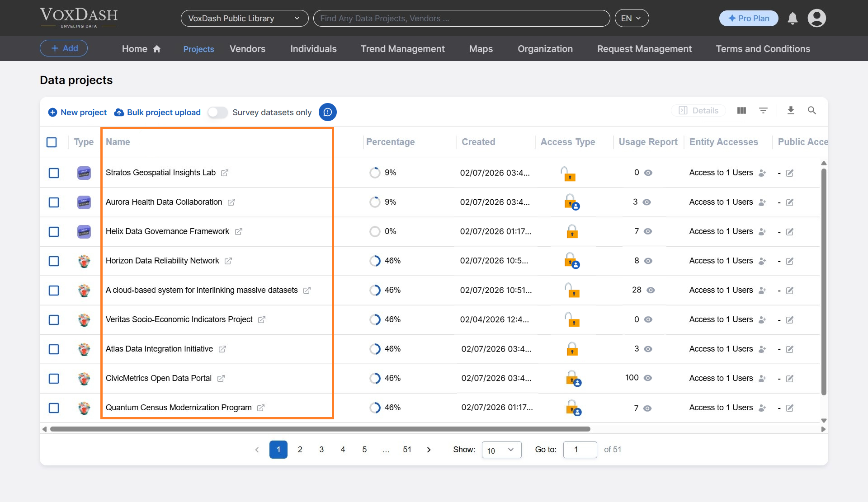The height and width of the screenshot is (502, 868).
Task: Change the Show per-page dropdown
Action: [501, 450]
